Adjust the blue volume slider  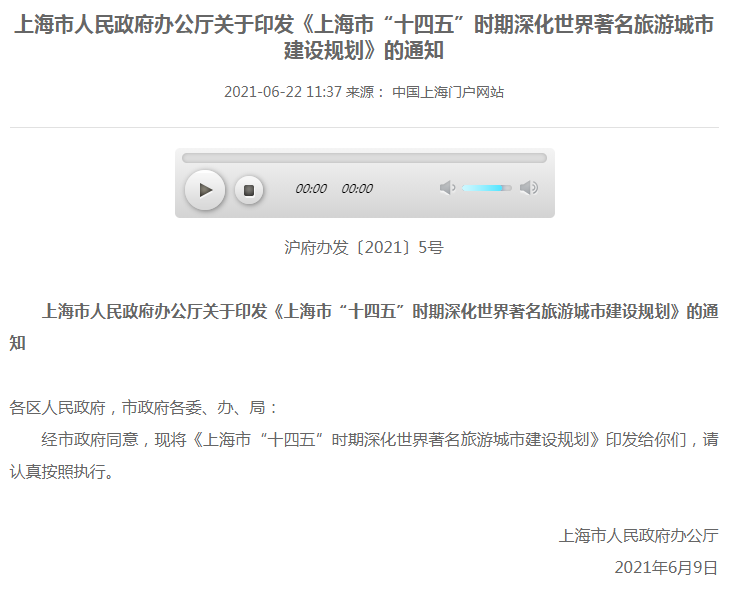pyautogui.click(x=486, y=188)
